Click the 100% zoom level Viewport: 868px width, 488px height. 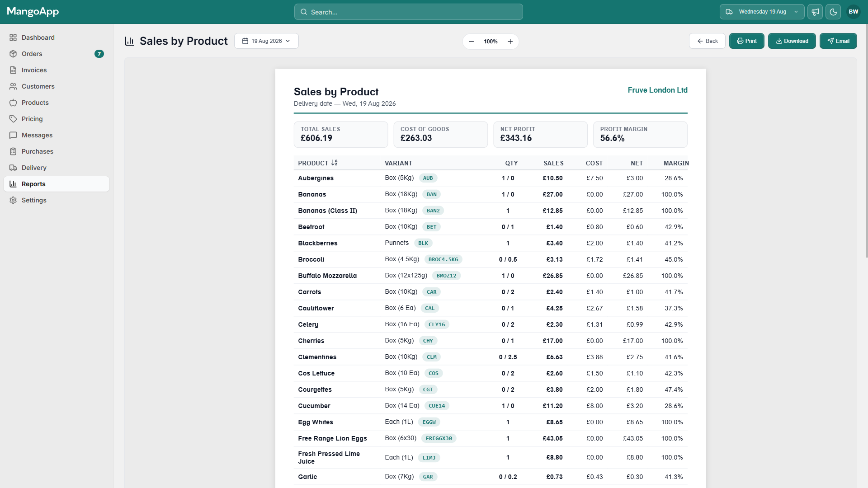[x=491, y=42]
